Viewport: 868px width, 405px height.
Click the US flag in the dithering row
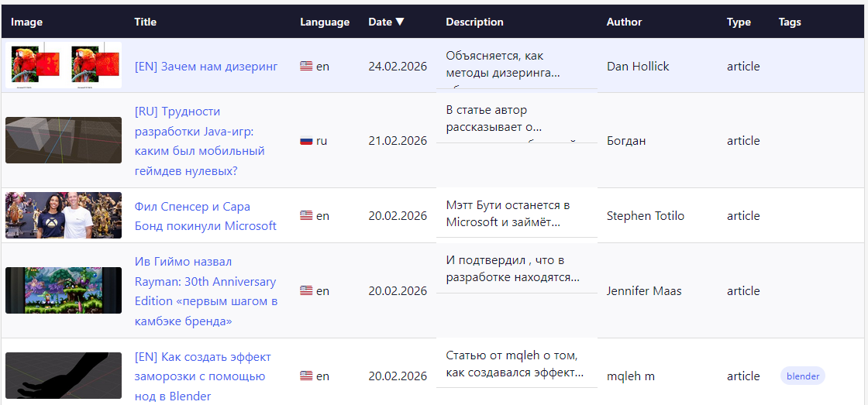coord(306,67)
